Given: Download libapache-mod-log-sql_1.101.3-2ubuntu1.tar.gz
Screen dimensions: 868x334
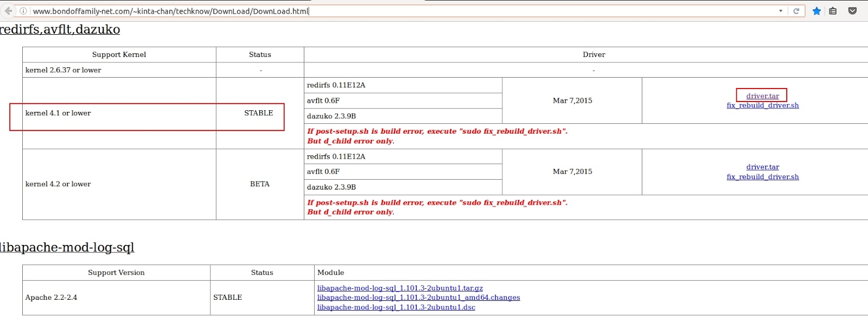Looking at the screenshot, I should (400, 288).
